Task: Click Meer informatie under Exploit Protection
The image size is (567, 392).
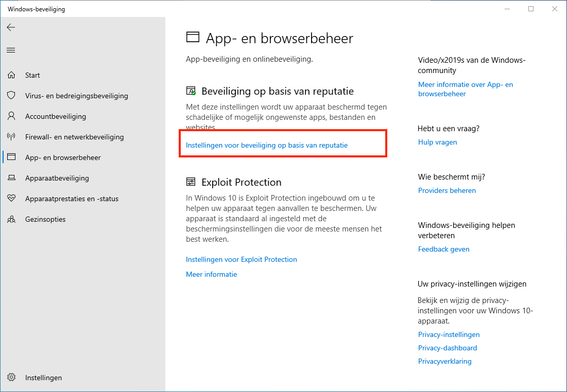Action: click(x=211, y=274)
